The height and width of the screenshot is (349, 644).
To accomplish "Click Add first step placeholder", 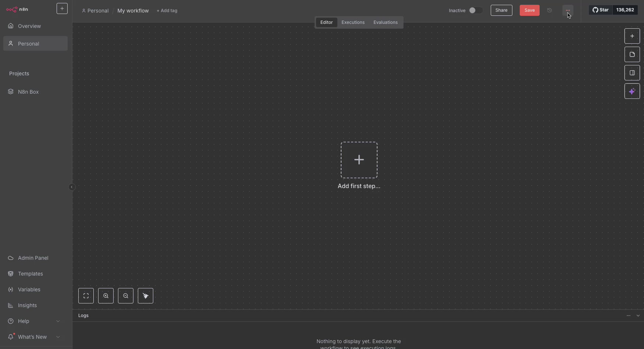I will [x=359, y=160].
